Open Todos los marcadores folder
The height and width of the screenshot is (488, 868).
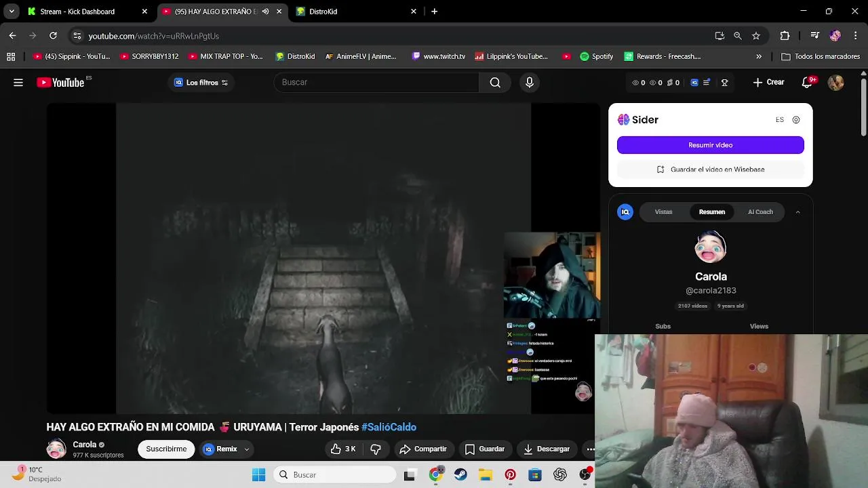pos(821,57)
